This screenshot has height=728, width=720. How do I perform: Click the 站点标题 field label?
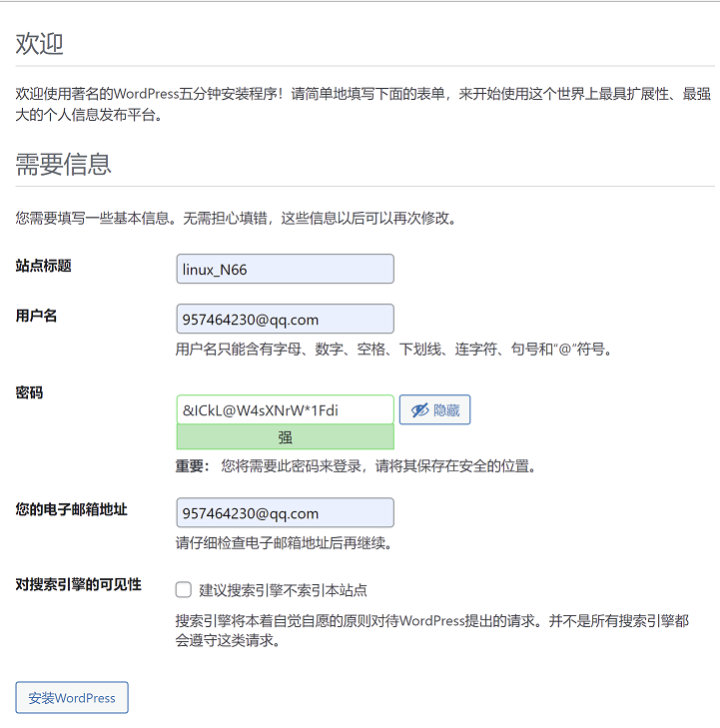(44, 267)
